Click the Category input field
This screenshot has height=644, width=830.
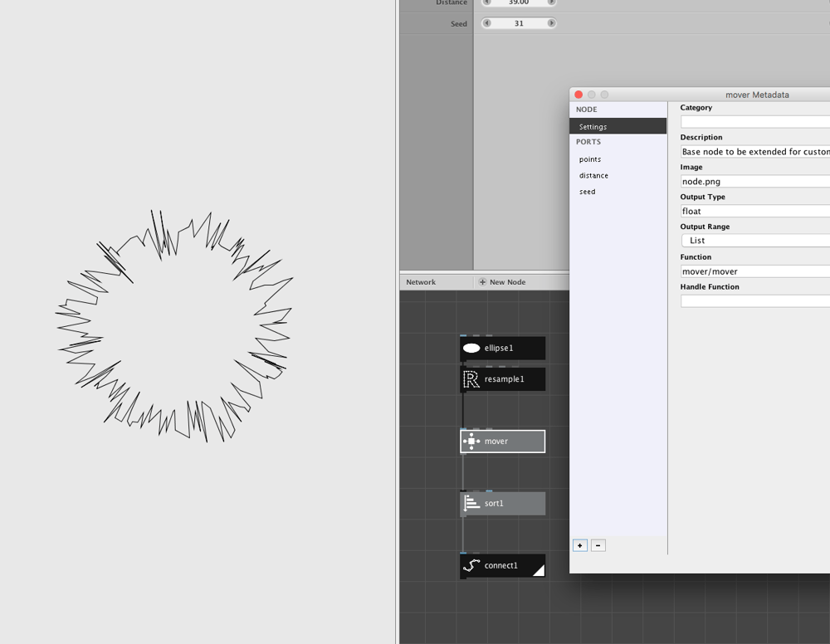click(x=755, y=122)
